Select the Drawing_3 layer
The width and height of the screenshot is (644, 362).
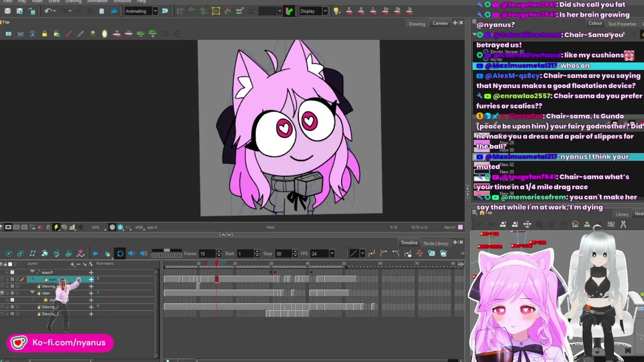[x=49, y=314]
